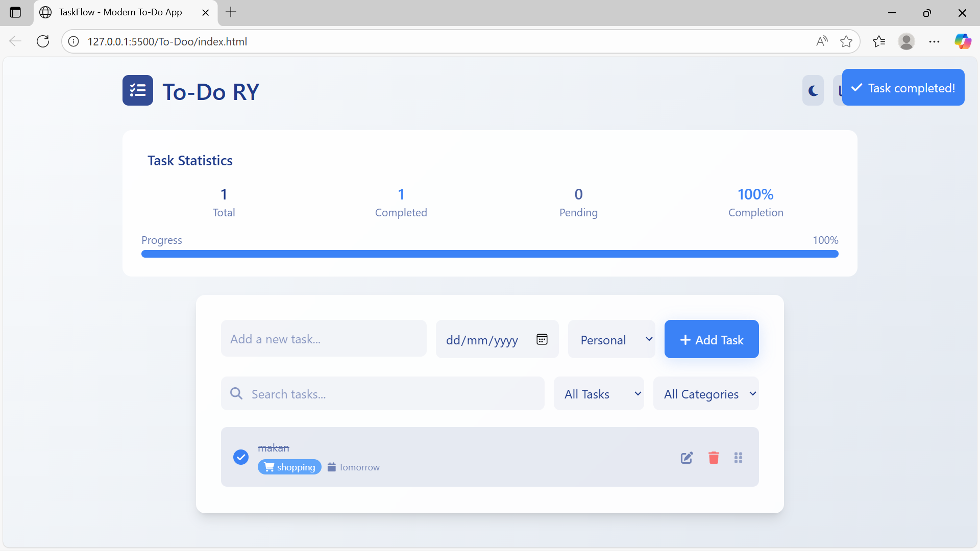The height and width of the screenshot is (551, 980).
Task: Open the All Tasks filter dropdown
Action: click(x=599, y=393)
